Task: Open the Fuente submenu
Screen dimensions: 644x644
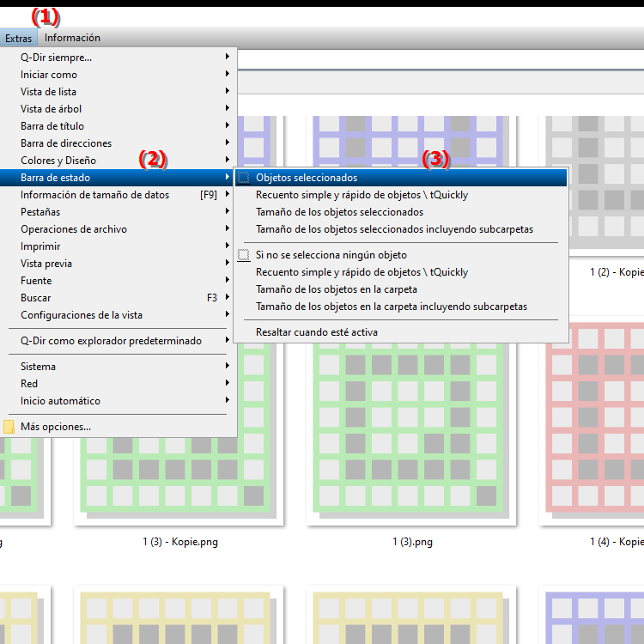Action: pos(118,281)
